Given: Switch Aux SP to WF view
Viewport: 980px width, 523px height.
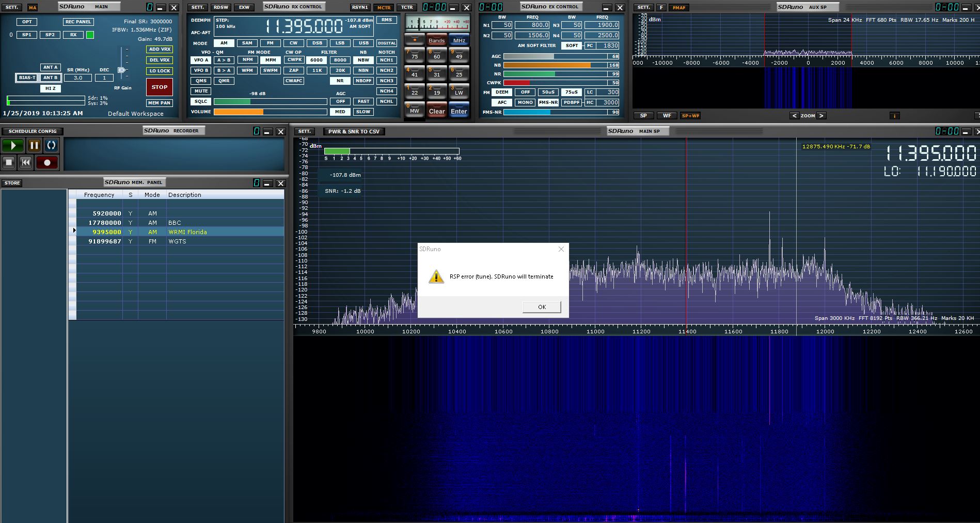Looking at the screenshot, I should coord(667,116).
